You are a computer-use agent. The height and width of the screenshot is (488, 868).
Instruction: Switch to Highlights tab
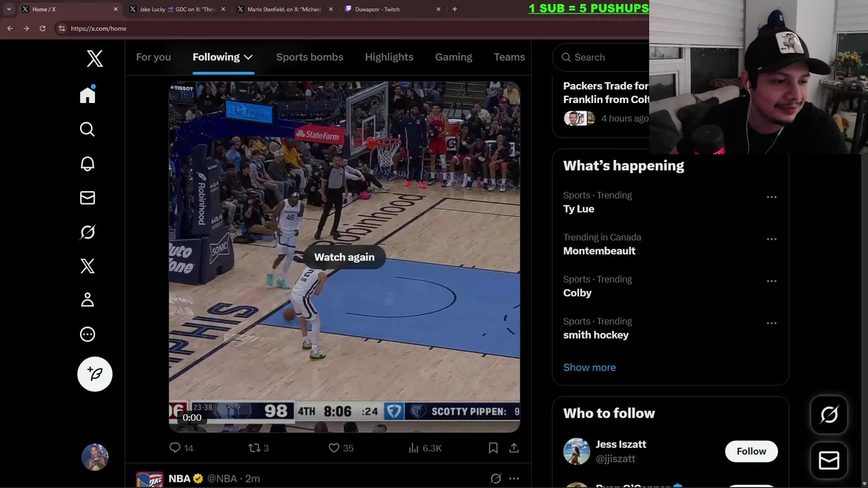pyautogui.click(x=389, y=57)
